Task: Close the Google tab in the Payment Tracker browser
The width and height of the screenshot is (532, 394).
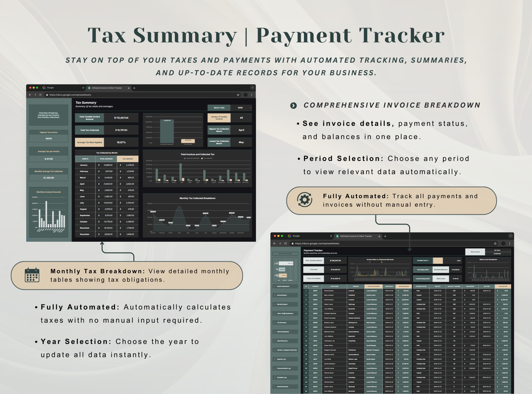Action: pos(331,236)
